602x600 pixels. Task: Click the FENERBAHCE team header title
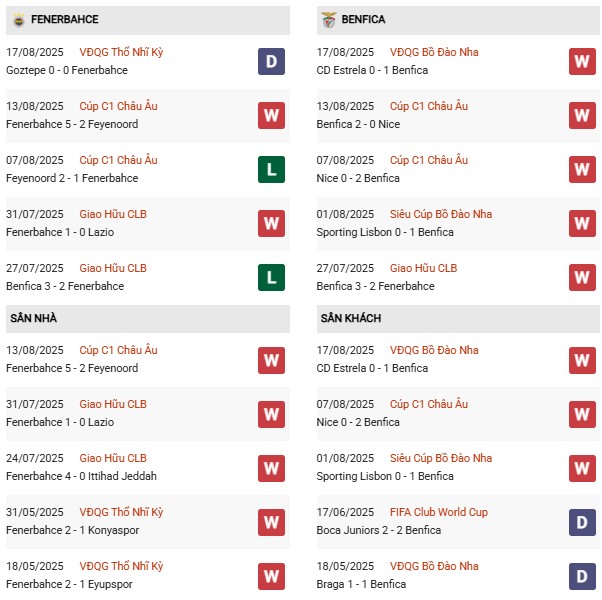(64, 19)
